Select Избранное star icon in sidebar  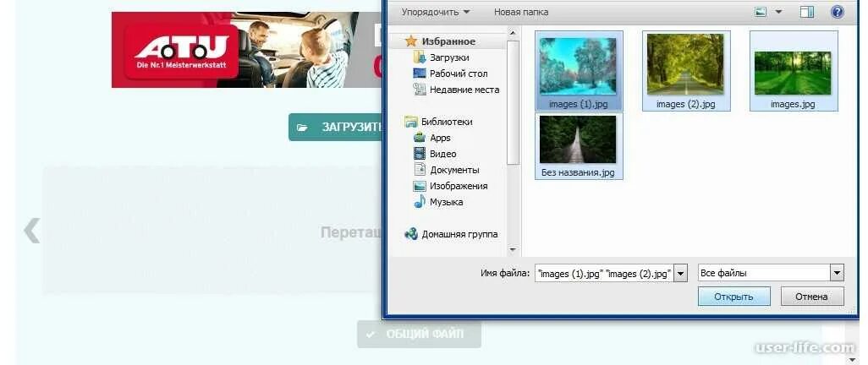tap(411, 41)
